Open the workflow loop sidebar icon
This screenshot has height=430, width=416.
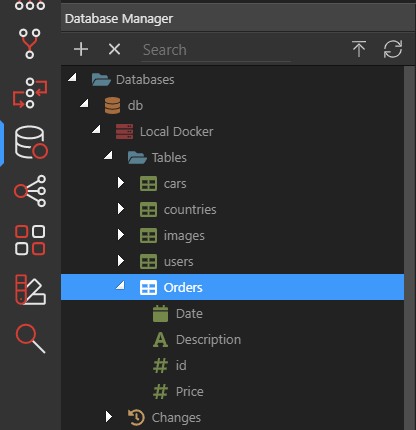tap(30, 93)
